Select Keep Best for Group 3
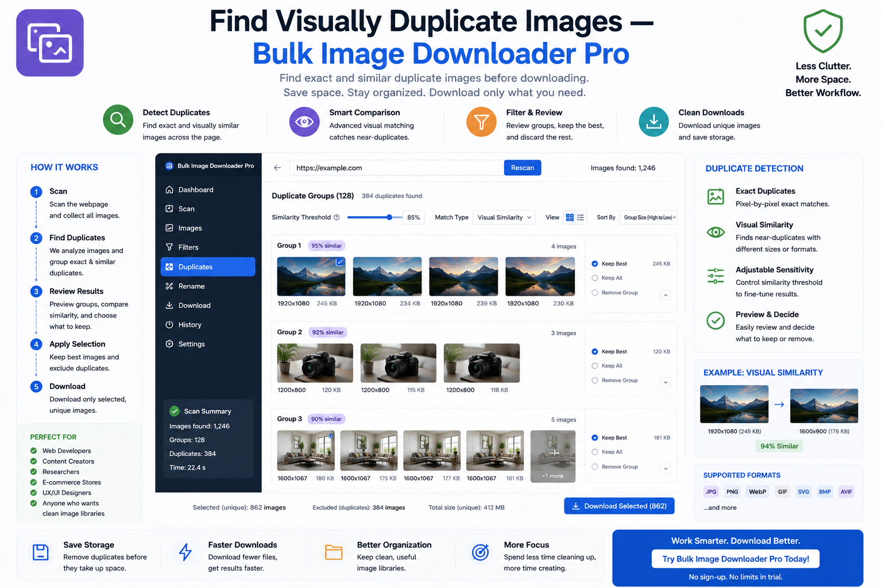 click(595, 438)
